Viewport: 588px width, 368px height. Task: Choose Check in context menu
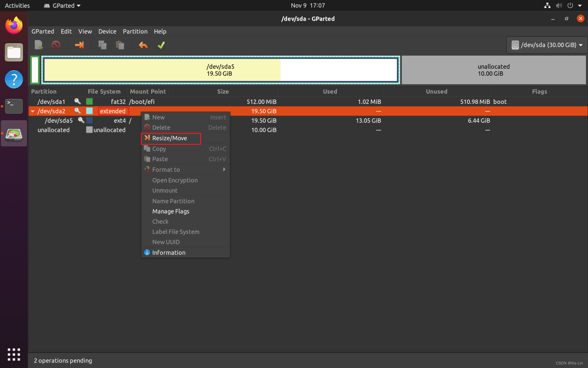click(x=186, y=222)
